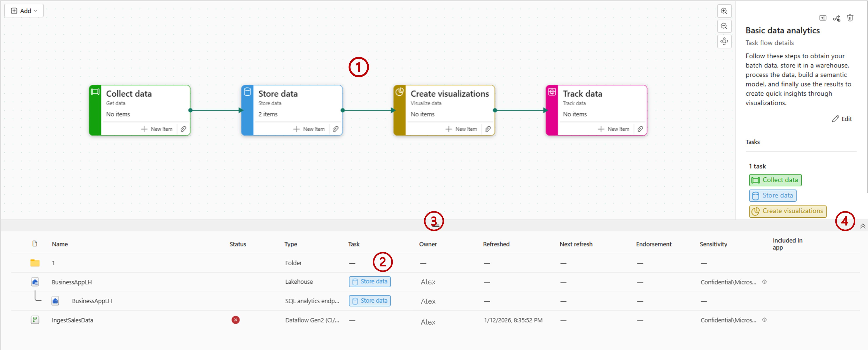
Task: Click attach item paperclip on Collect data
Action: (183, 129)
